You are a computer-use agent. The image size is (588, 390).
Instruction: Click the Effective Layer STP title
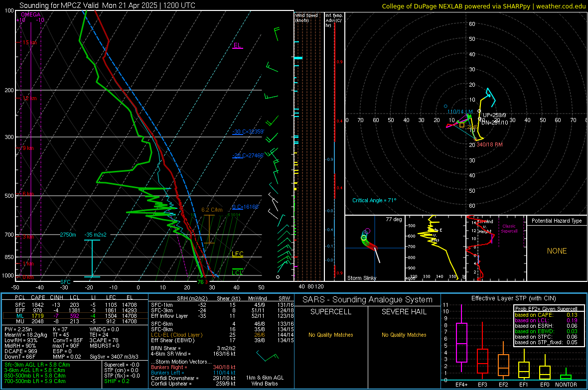pos(514,298)
